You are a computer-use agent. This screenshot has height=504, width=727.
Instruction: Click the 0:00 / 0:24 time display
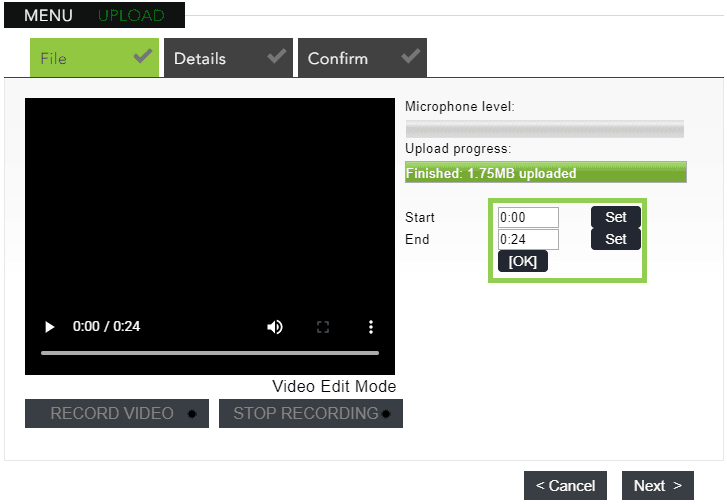106,326
